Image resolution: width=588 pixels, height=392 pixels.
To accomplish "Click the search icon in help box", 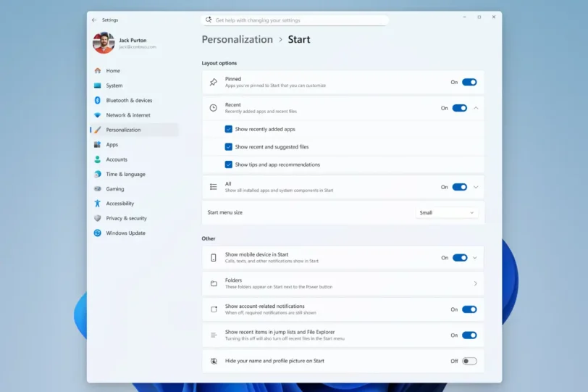I will 209,20.
